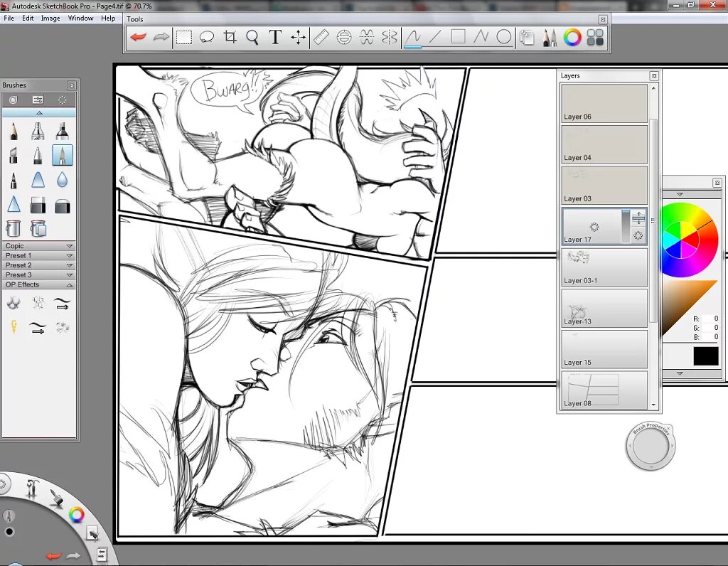728x566 pixels.
Task: Select the straight line draw style
Action: point(435,37)
